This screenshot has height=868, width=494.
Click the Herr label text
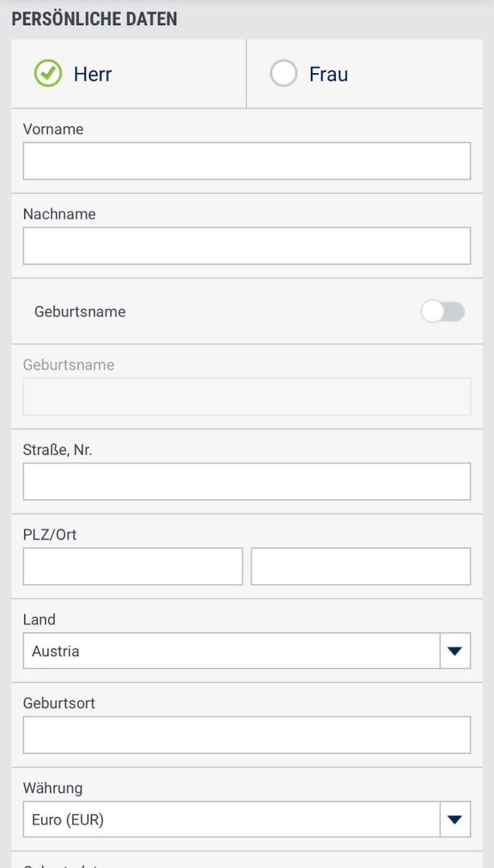[93, 75]
